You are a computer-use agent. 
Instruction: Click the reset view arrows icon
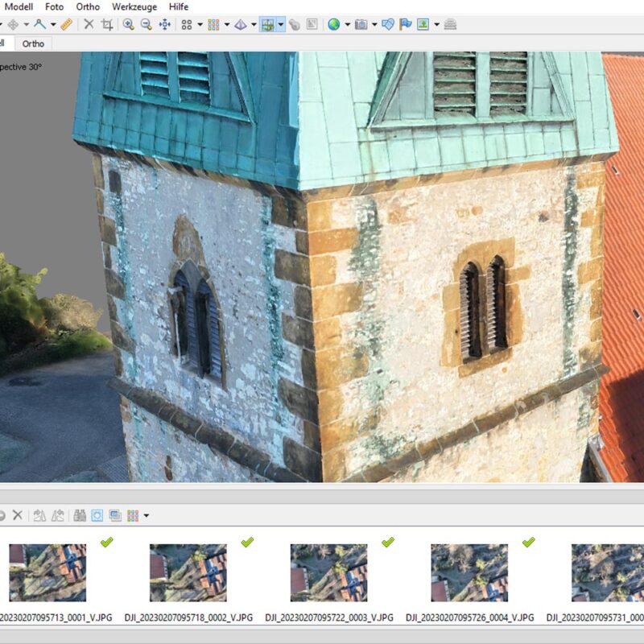pyautogui.click(x=165, y=24)
